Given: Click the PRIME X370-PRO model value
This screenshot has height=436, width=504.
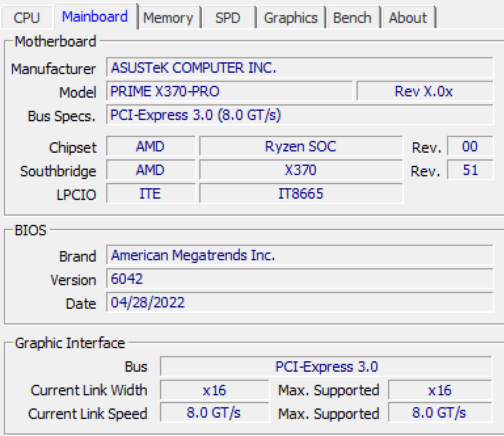Looking at the screenshot, I should [229, 91].
